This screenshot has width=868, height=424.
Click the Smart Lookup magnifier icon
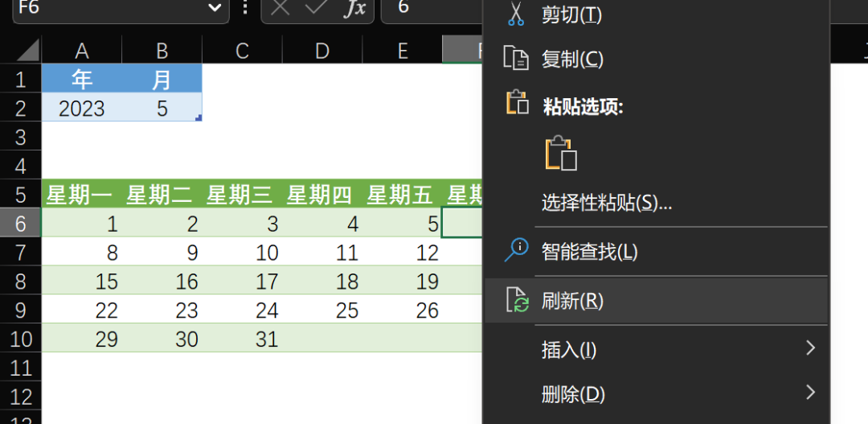pyautogui.click(x=515, y=250)
